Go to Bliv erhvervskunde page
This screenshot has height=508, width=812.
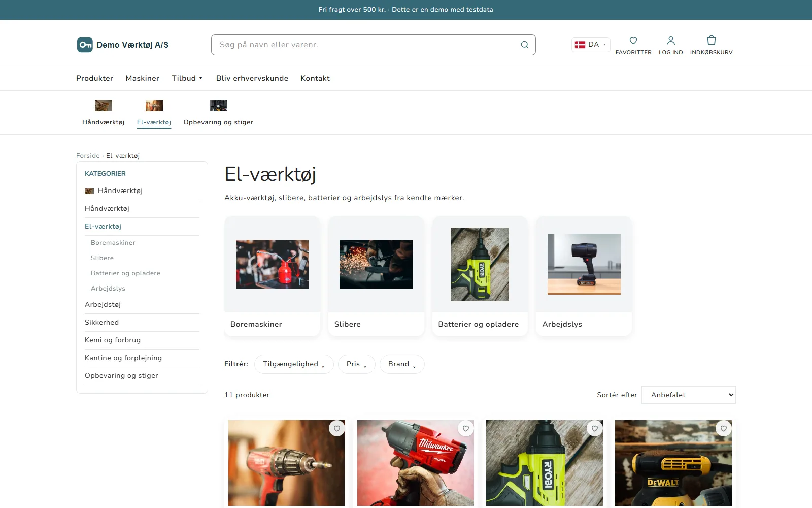[252, 78]
